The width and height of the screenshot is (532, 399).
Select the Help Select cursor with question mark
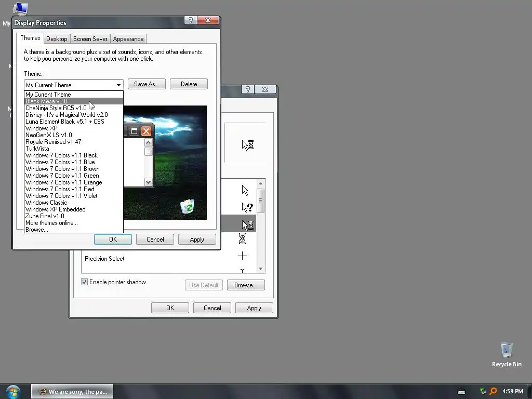tap(247, 207)
